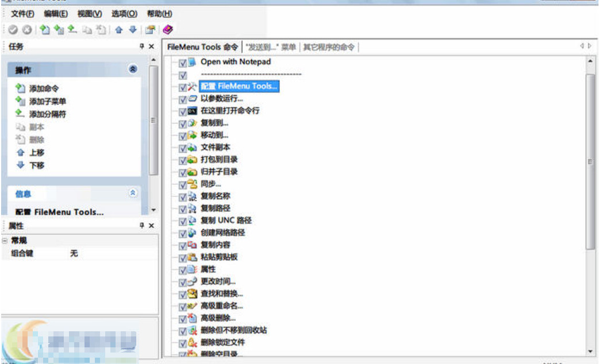Open the 帮助(H) menu
The width and height of the screenshot is (599, 364).
coord(160,14)
